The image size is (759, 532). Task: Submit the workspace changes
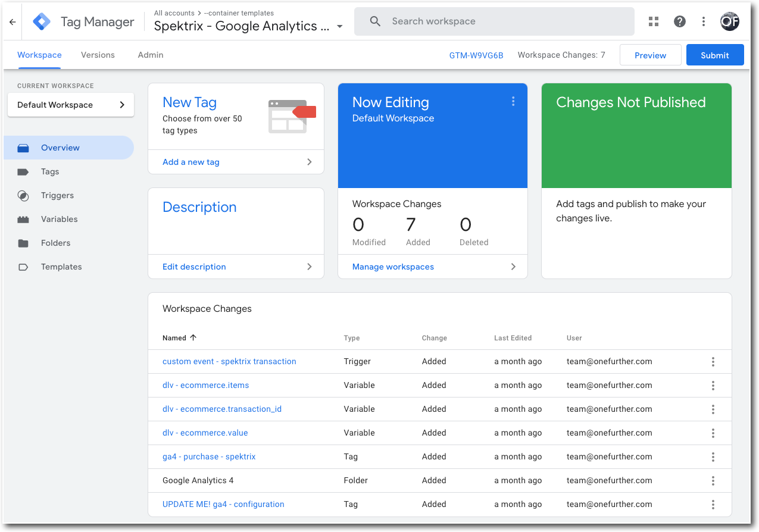coord(714,55)
